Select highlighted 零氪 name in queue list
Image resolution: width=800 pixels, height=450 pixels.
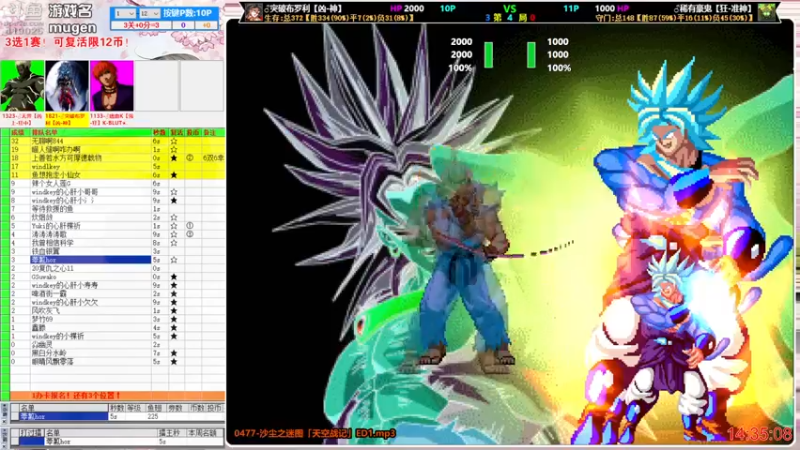click(90, 260)
